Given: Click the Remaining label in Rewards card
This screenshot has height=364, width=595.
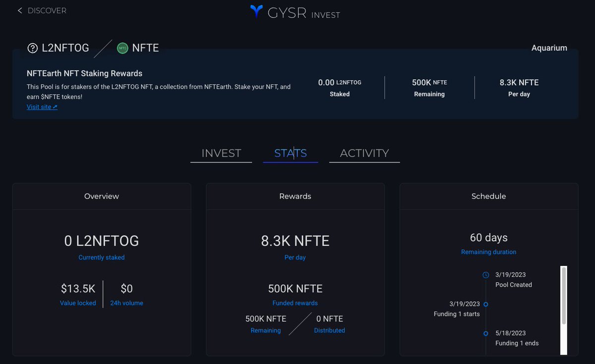Looking at the screenshot, I should [266, 330].
